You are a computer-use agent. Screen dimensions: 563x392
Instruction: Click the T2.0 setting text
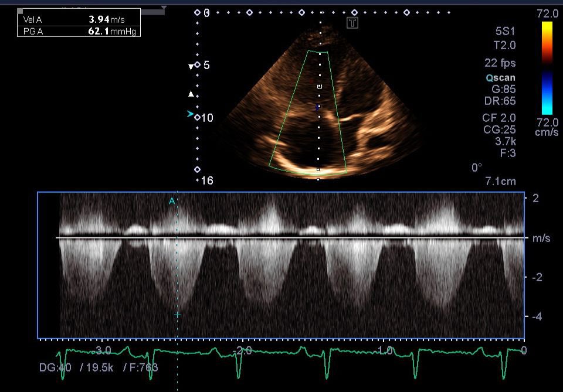point(504,45)
